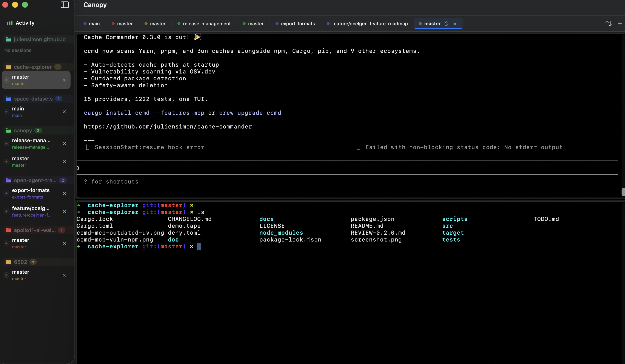
Task: Close the apollo11 master session
Action: click(x=64, y=243)
